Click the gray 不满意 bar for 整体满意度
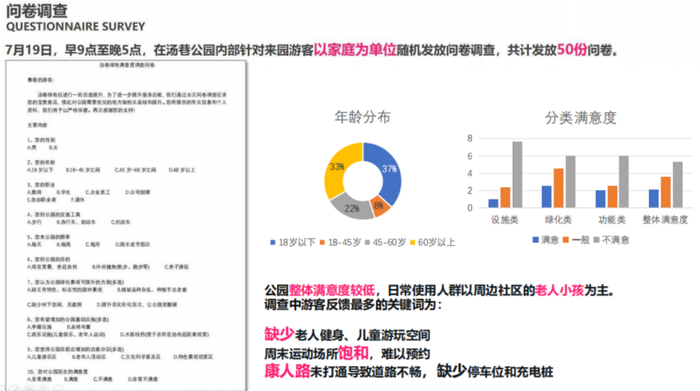 pos(677,185)
